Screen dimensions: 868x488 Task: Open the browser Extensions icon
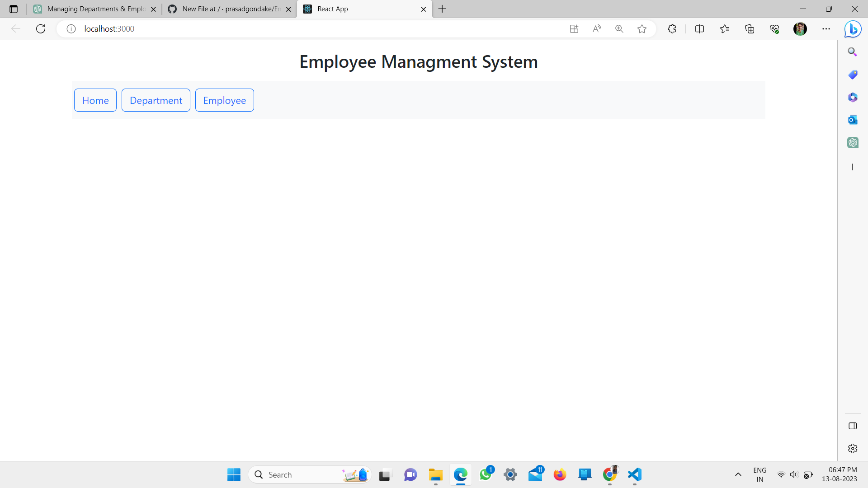point(672,28)
